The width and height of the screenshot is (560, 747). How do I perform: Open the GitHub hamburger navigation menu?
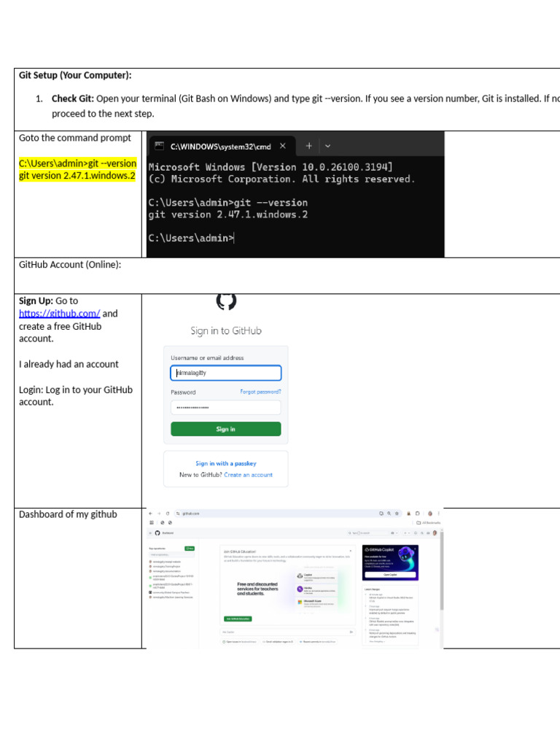coord(150,533)
